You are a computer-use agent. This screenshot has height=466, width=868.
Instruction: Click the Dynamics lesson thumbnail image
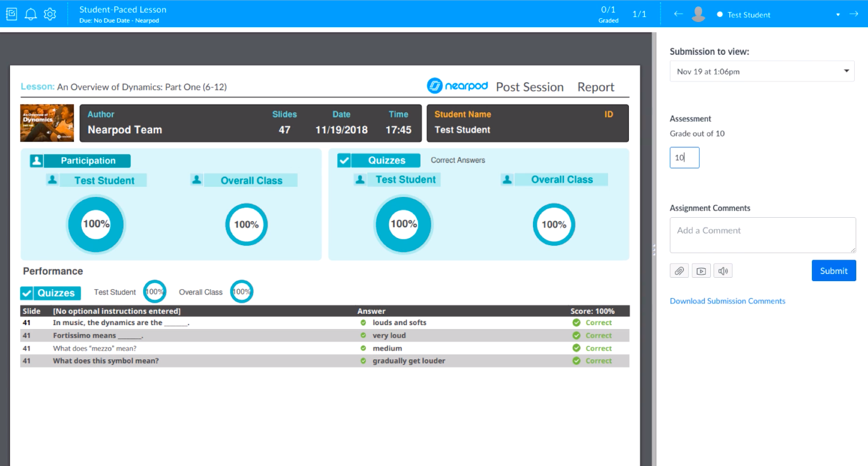[x=47, y=123]
